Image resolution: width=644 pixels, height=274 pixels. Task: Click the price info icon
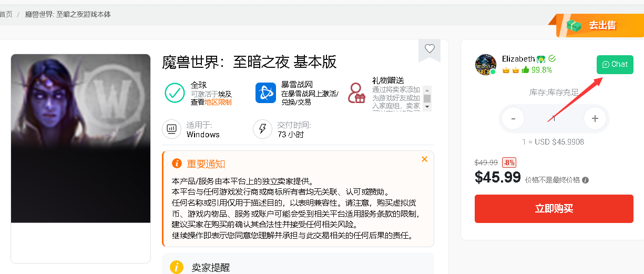coord(586,180)
